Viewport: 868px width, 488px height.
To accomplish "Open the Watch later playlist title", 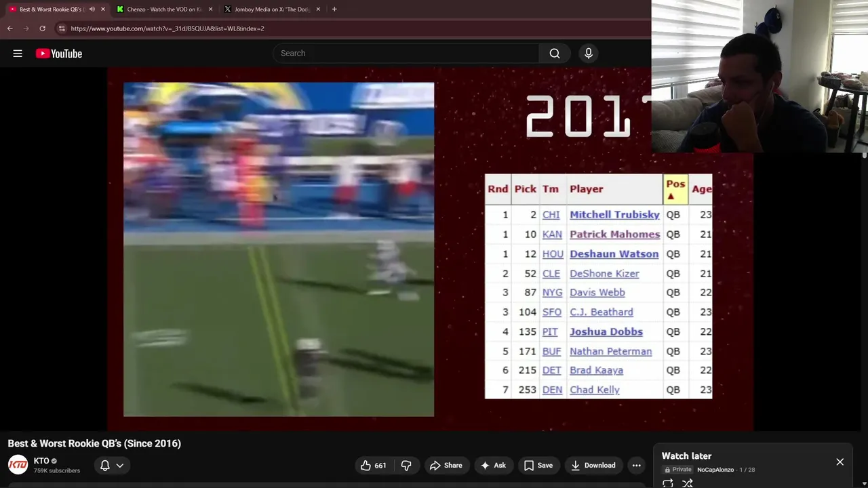I will [686, 456].
